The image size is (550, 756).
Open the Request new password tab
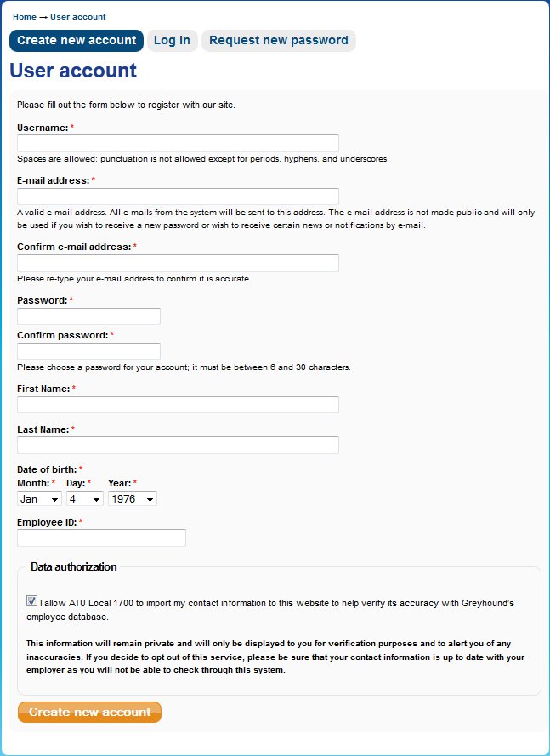coord(278,41)
